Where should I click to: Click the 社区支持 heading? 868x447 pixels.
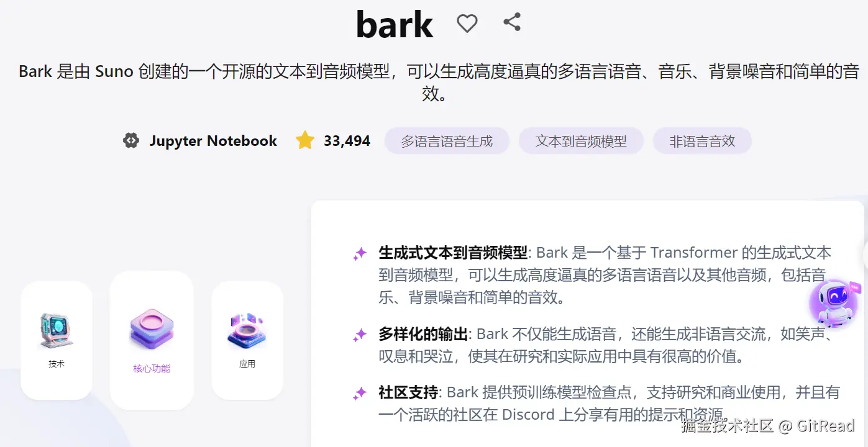(x=408, y=392)
